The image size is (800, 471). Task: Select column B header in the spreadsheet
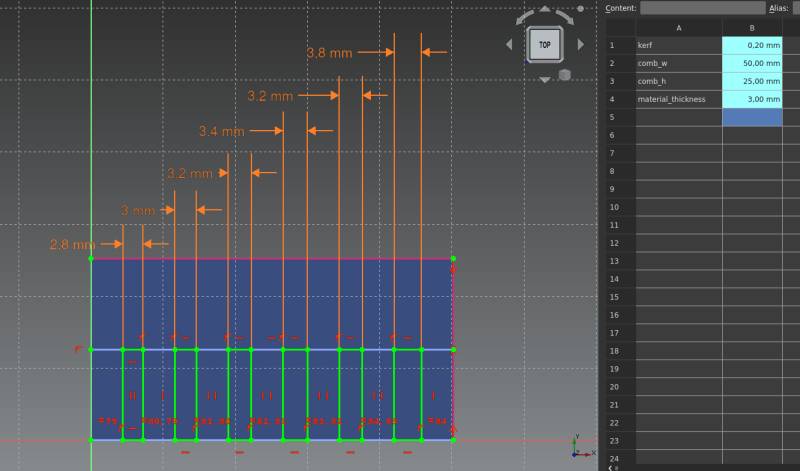click(x=752, y=28)
